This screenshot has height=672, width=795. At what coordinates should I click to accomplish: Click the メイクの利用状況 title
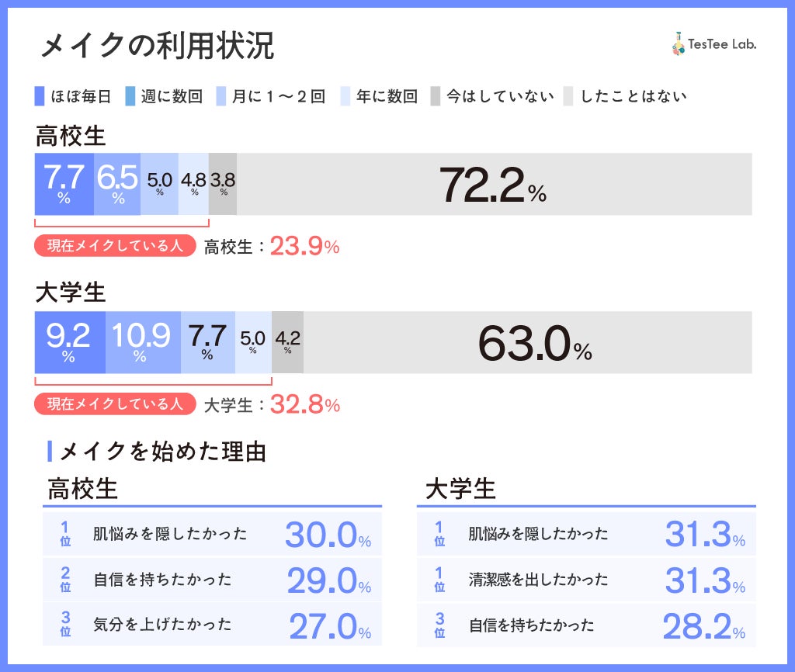(x=157, y=47)
